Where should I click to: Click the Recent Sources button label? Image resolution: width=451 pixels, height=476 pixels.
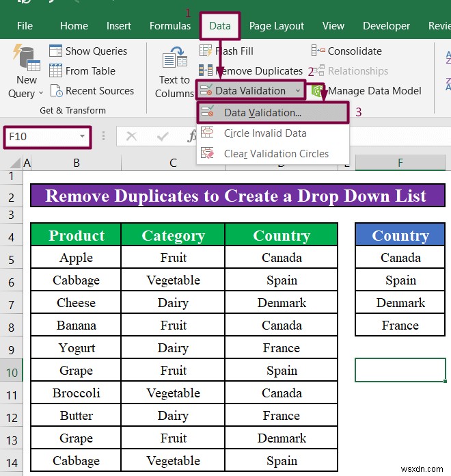click(x=100, y=91)
